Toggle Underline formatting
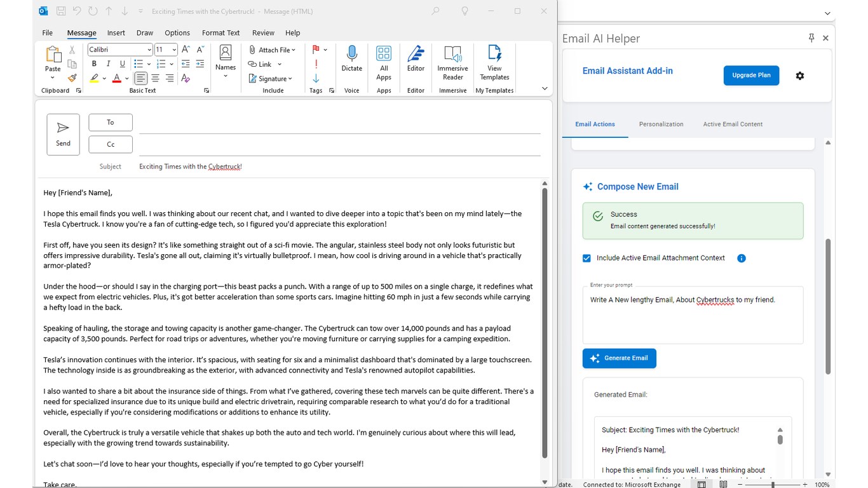The image size is (868, 488). coord(122,64)
